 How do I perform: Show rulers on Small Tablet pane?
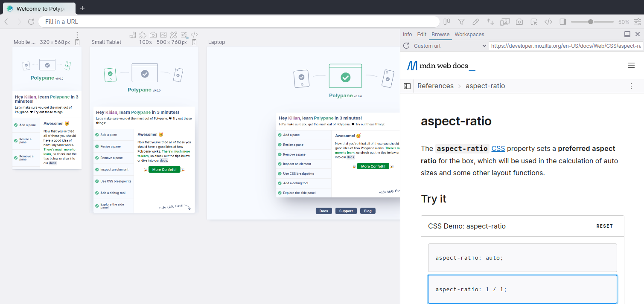coord(133,35)
